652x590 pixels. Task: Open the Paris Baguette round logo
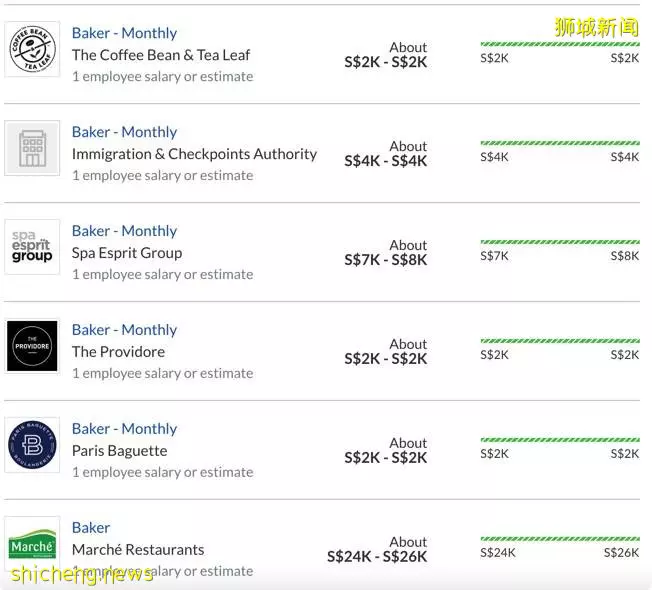tap(32, 445)
